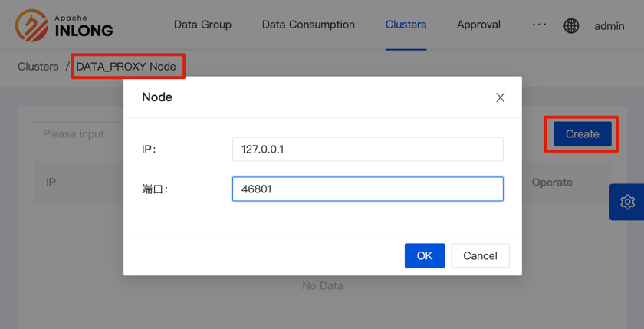Click the Operate column header

tap(552, 183)
